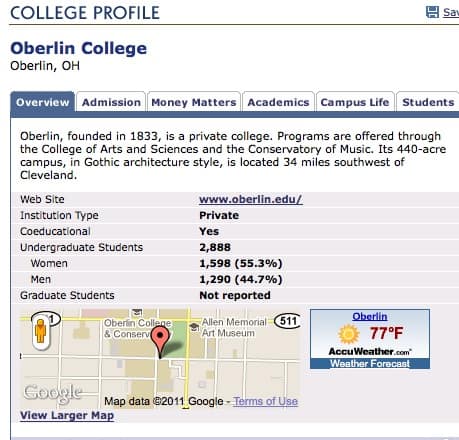Switch to the Academics tab
459x440 pixels.
click(x=278, y=102)
